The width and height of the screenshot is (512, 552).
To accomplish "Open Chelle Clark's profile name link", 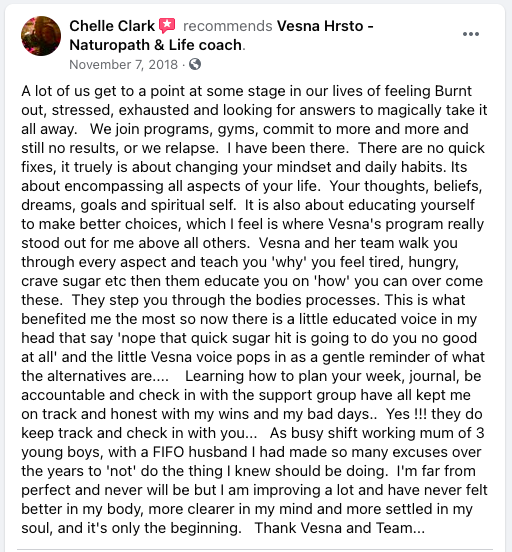I will [x=112, y=26].
